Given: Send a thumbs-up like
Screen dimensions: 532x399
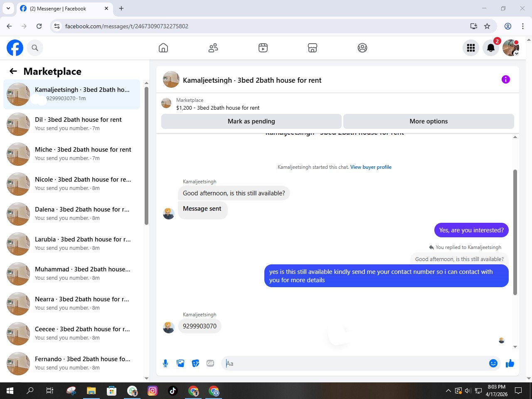Looking at the screenshot, I should (x=510, y=363).
